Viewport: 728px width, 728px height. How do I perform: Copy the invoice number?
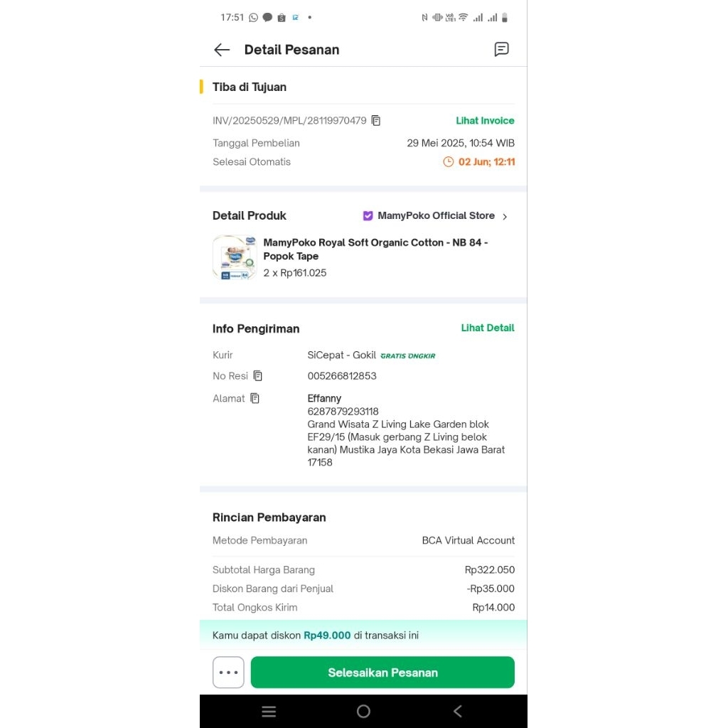(376, 121)
